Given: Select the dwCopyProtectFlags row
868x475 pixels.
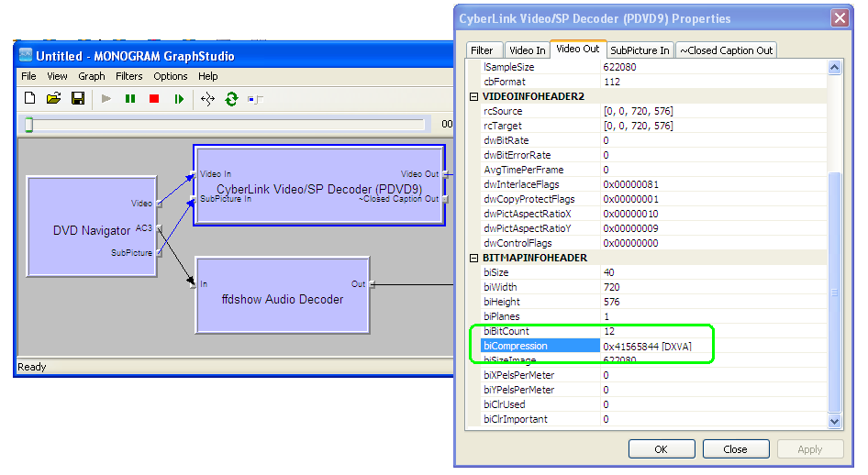Looking at the screenshot, I should [x=653, y=199].
